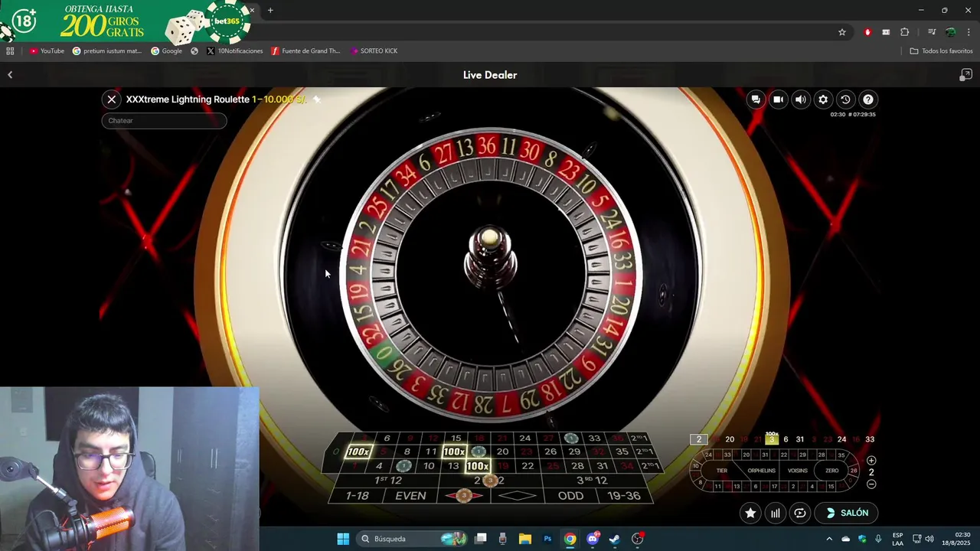The image size is (980, 551).
Task: Bet on top row 2 to 1 column
Action: tap(639, 439)
